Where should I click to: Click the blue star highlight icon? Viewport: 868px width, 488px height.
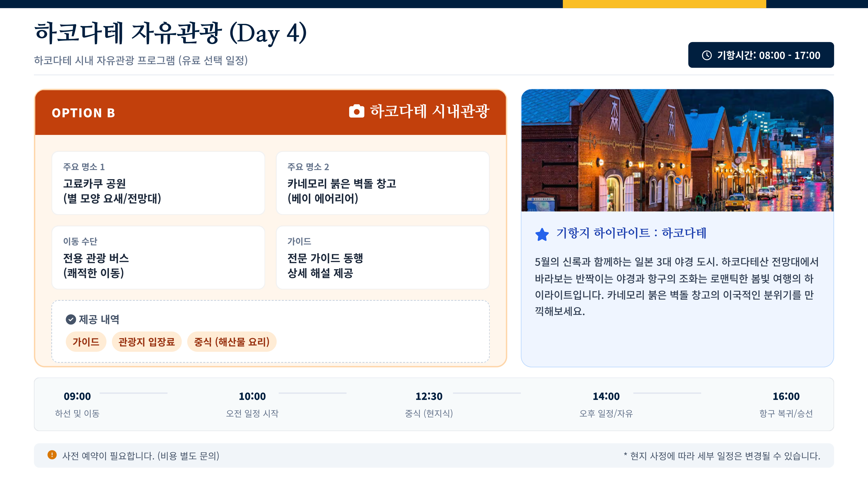pos(542,234)
